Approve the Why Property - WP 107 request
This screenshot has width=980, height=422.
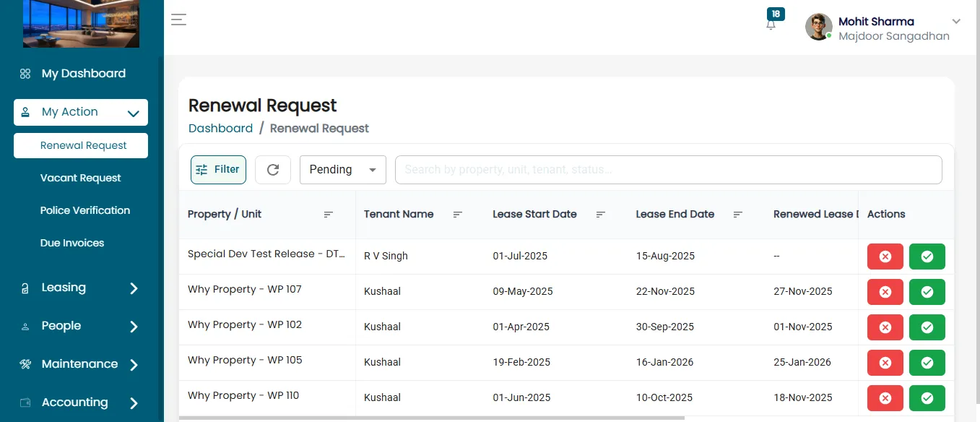click(927, 292)
